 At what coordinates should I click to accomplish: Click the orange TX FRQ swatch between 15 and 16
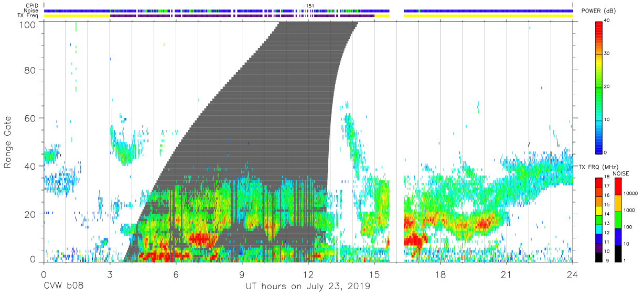(599, 201)
